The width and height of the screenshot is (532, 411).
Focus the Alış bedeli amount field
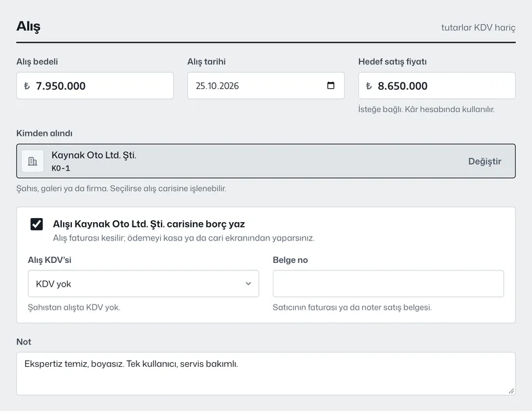[95, 86]
